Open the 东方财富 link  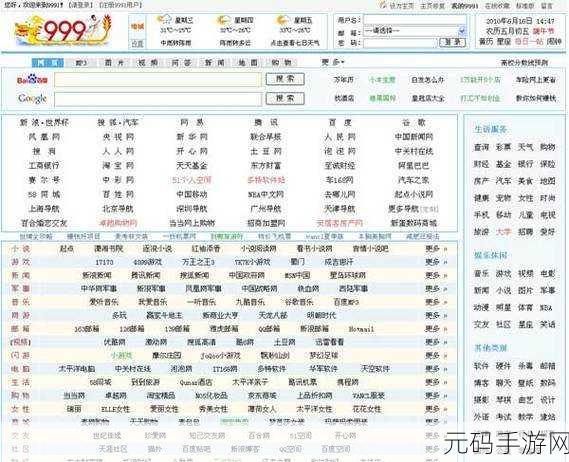[266, 165]
